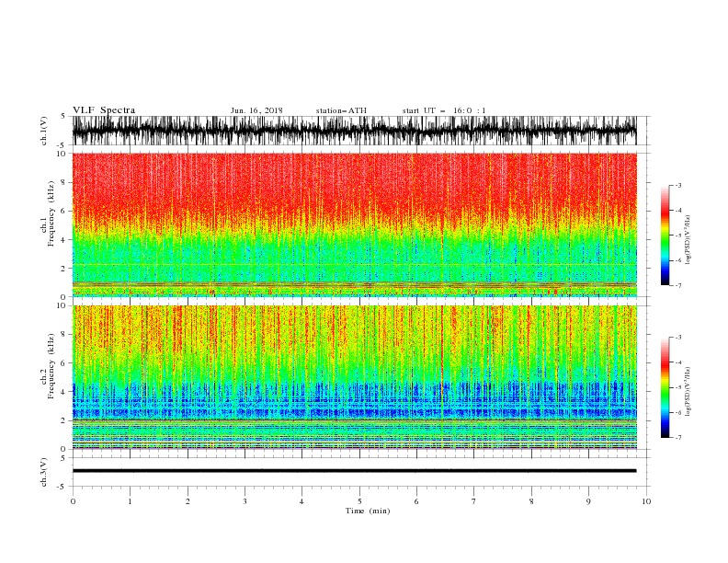Click the "ch.1(V)" axis label
Screen dimensions: 728x563
[x=44, y=131]
